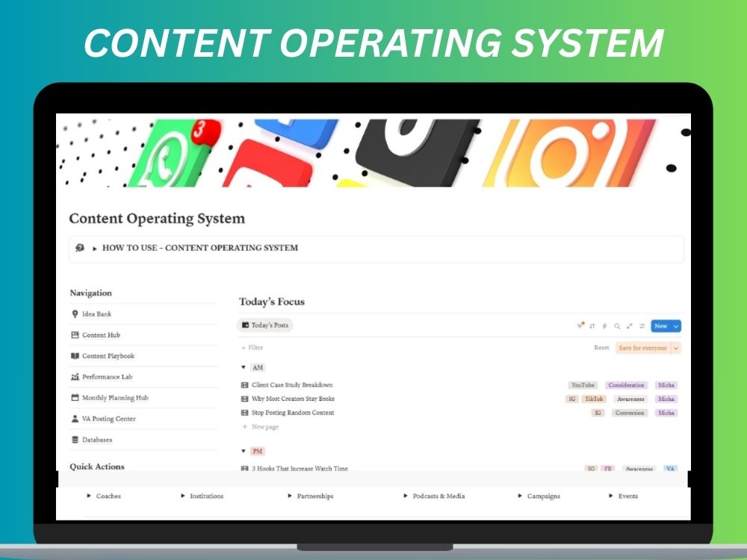Image resolution: width=747 pixels, height=560 pixels.
Task: Click the open full page expand icon
Action: pos(629,326)
